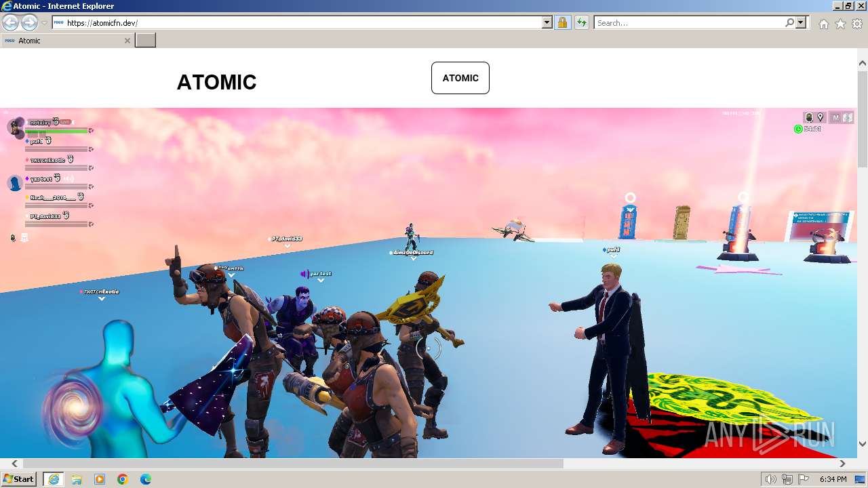Open the volume speaker tray icon
This screenshot has width=868, height=488.
click(772, 479)
